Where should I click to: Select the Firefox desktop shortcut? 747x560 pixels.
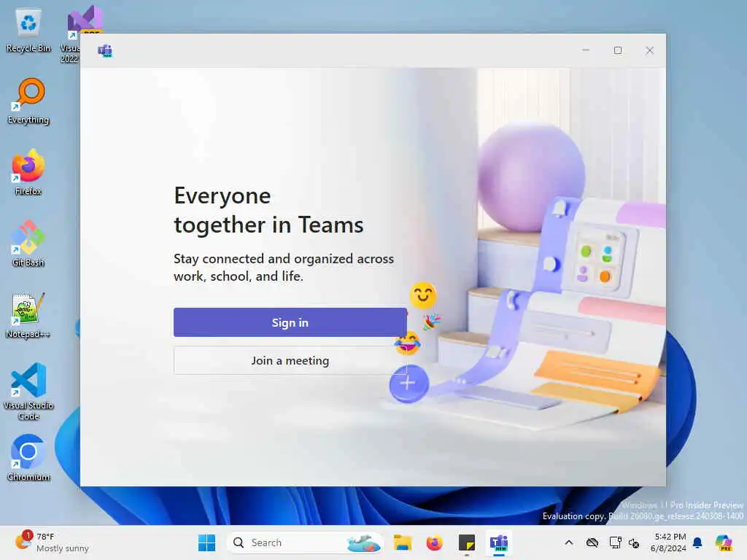[x=28, y=172]
